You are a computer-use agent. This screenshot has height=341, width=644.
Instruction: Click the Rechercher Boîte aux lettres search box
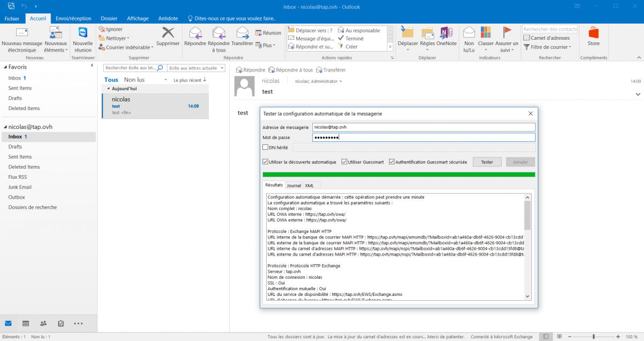(x=134, y=68)
